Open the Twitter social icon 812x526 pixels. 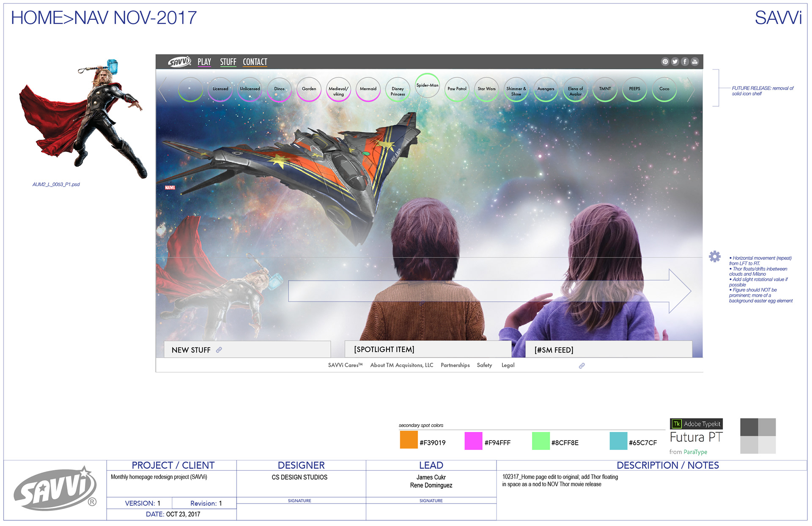pos(675,62)
